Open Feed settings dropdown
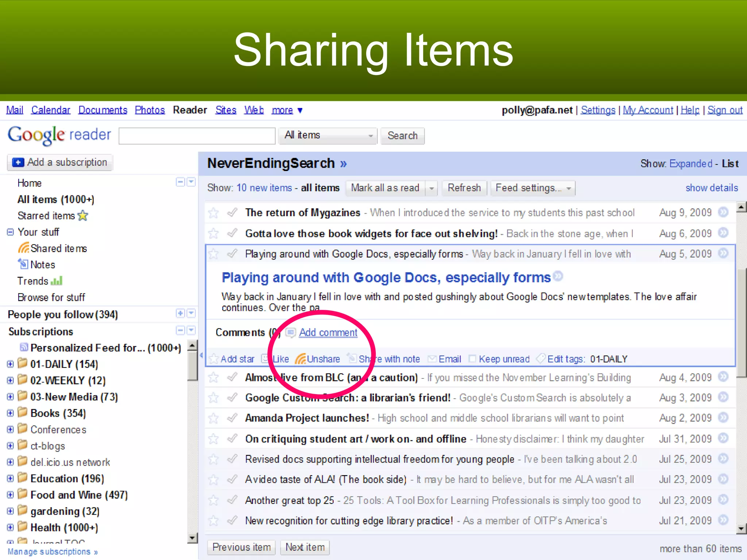 point(533,188)
